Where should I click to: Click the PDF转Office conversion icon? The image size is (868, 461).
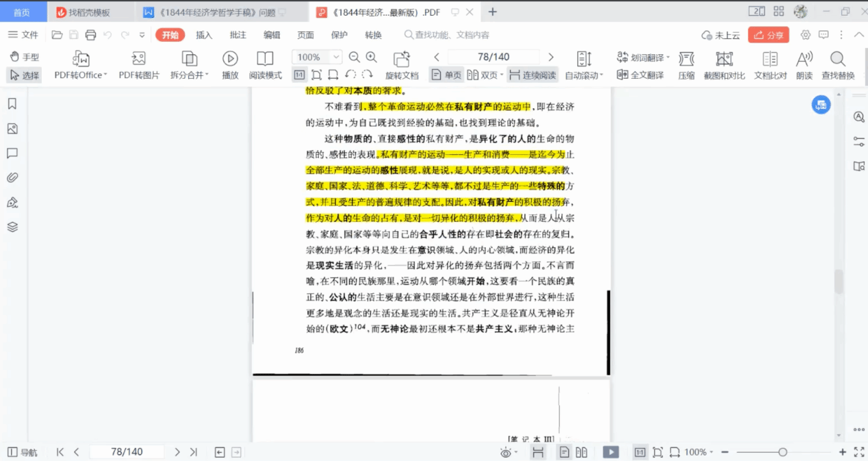click(x=80, y=59)
